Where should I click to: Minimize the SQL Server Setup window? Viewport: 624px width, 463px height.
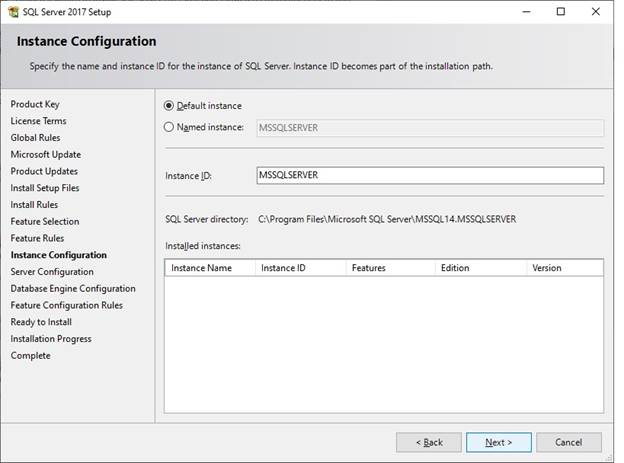pyautogui.click(x=524, y=12)
